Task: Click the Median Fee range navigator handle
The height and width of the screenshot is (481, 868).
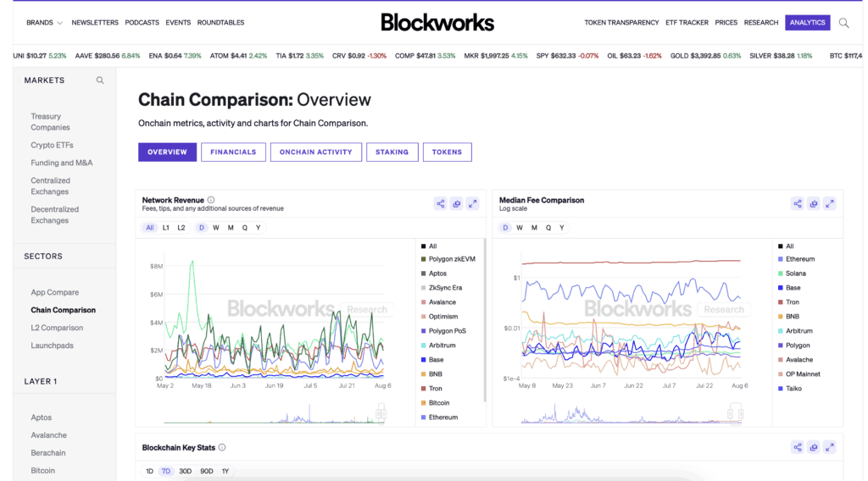Action: pyautogui.click(x=735, y=412)
